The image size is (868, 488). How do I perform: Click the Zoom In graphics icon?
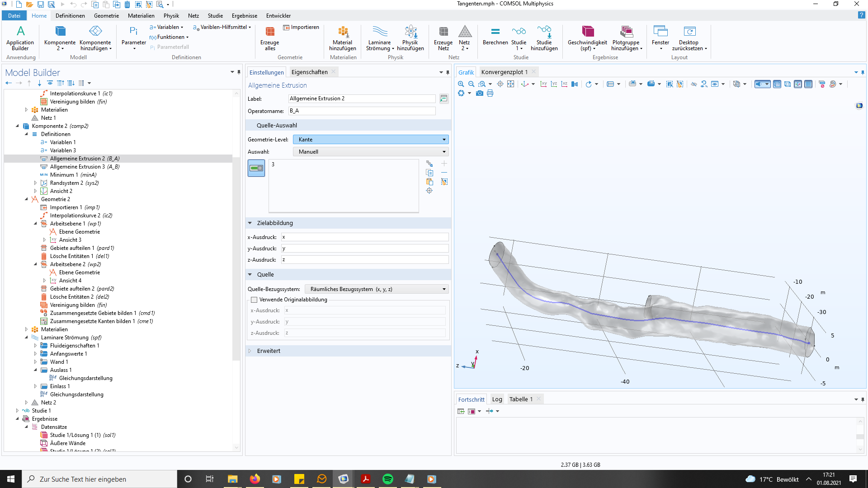[x=461, y=84]
